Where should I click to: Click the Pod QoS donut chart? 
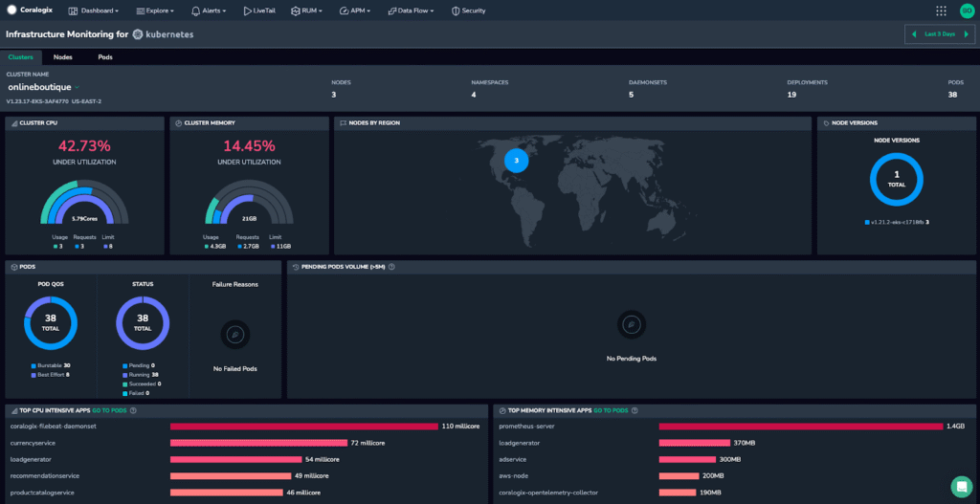pos(51,322)
